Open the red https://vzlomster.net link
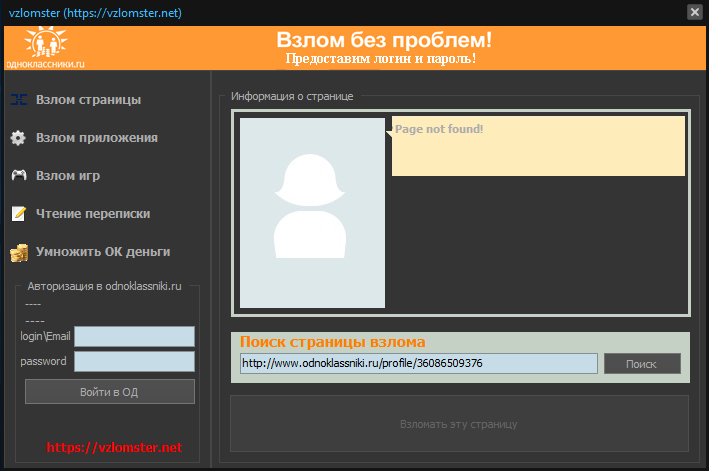The image size is (709, 471). (x=114, y=447)
